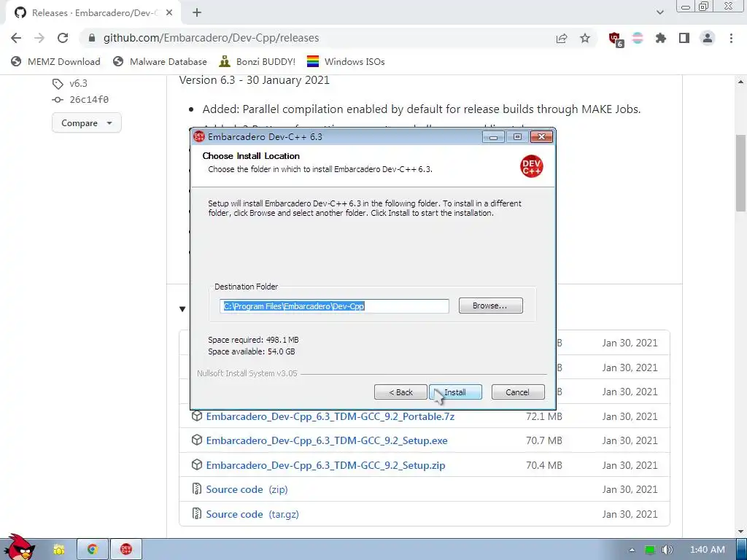Click the share page icon in address bar

562,38
